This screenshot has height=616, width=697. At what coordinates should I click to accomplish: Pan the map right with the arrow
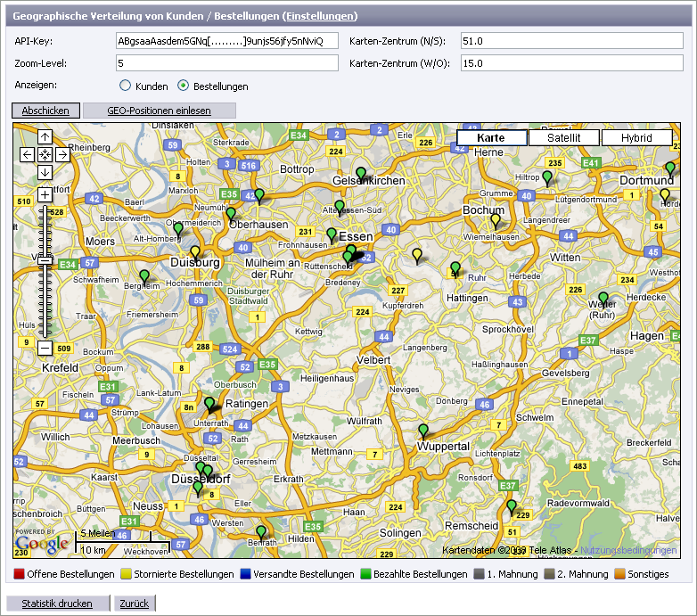tap(62, 154)
